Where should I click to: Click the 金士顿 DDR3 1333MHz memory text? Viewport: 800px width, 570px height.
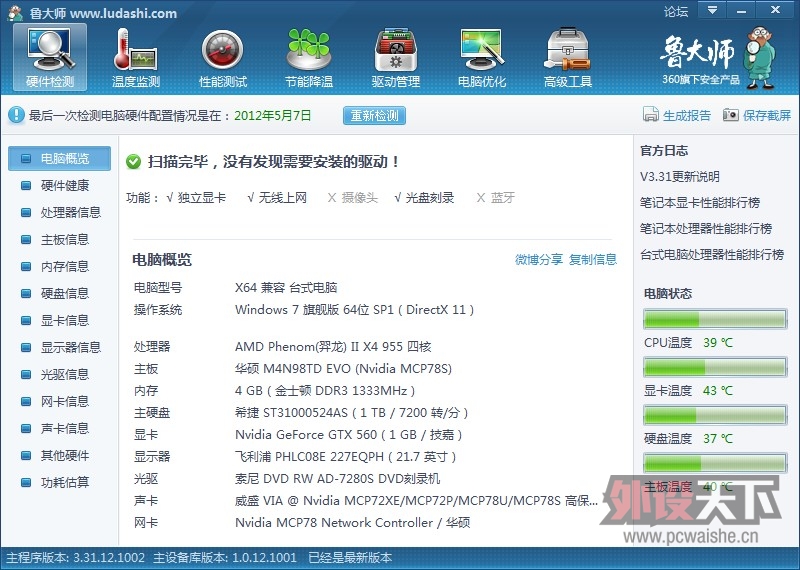tap(325, 391)
